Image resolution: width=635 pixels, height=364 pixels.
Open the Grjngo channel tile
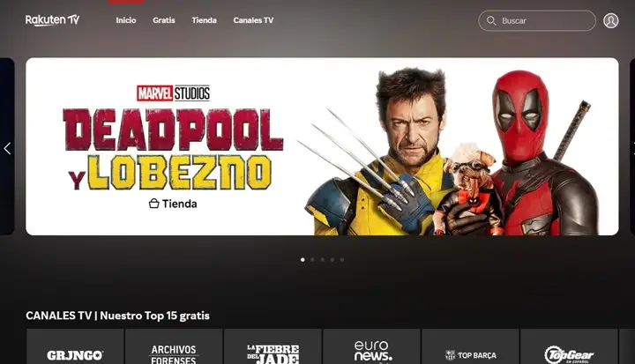click(75, 346)
